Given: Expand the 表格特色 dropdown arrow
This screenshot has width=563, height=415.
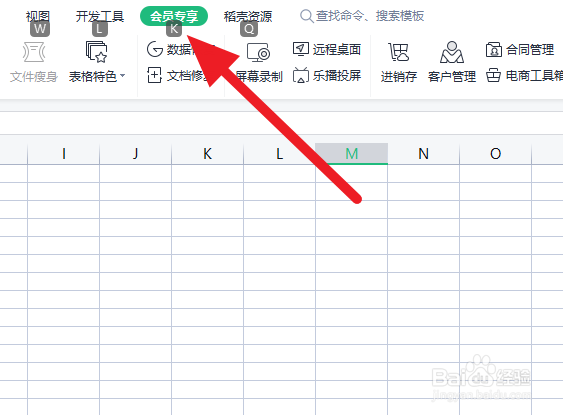Looking at the screenshot, I should pyautogui.click(x=122, y=76).
